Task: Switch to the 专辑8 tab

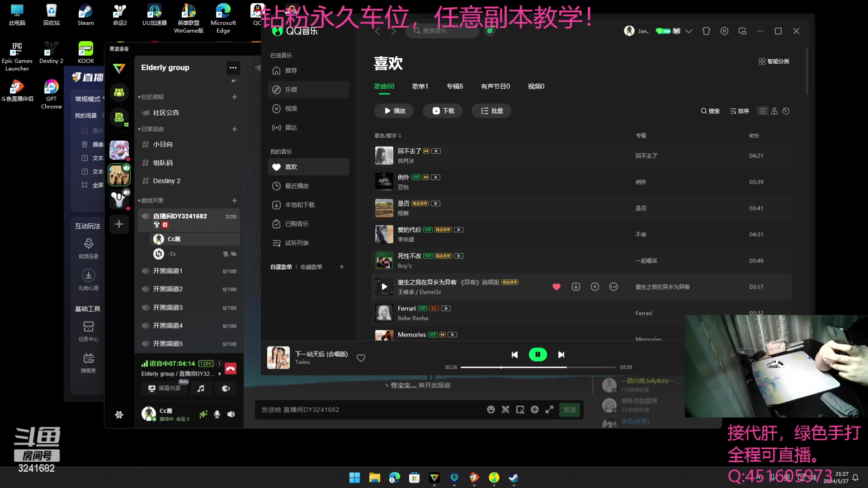Action: click(454, 86)
